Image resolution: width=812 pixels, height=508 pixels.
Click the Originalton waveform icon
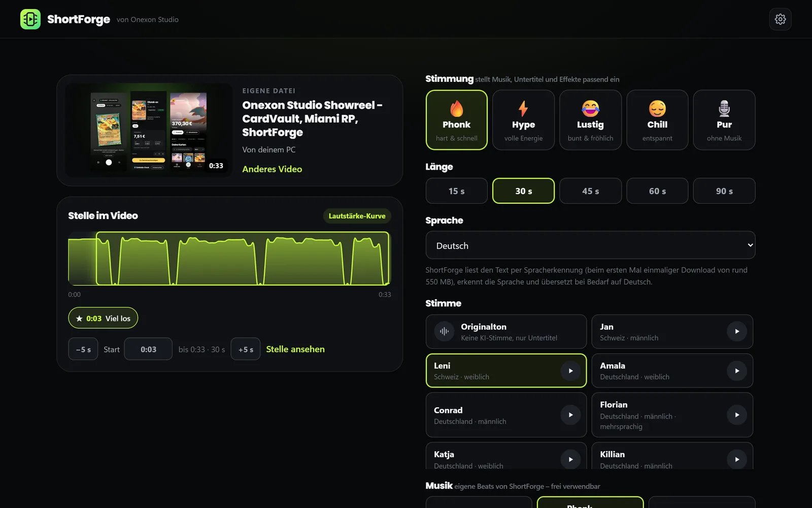[444, 331]
